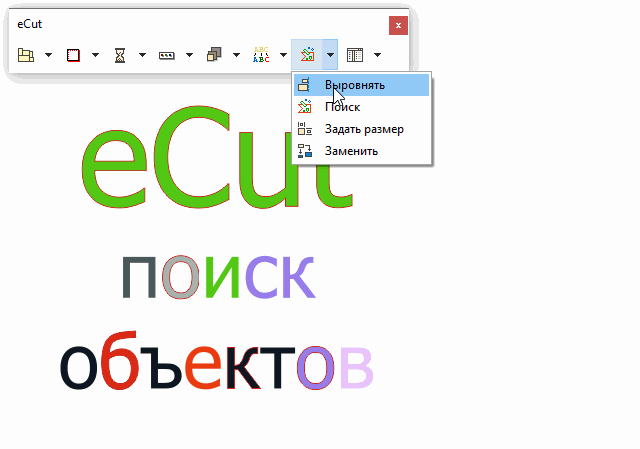
Task: Click the colored dots strip tool icon
Action: 167,56
